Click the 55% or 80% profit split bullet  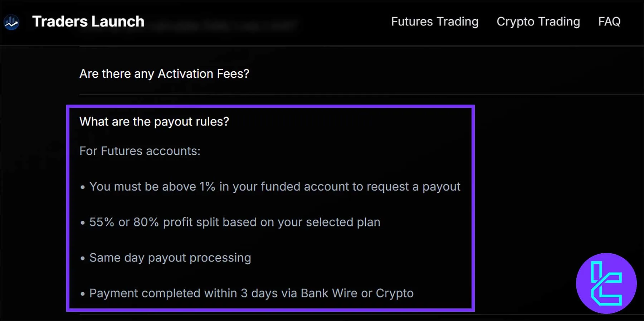(234, 222)
